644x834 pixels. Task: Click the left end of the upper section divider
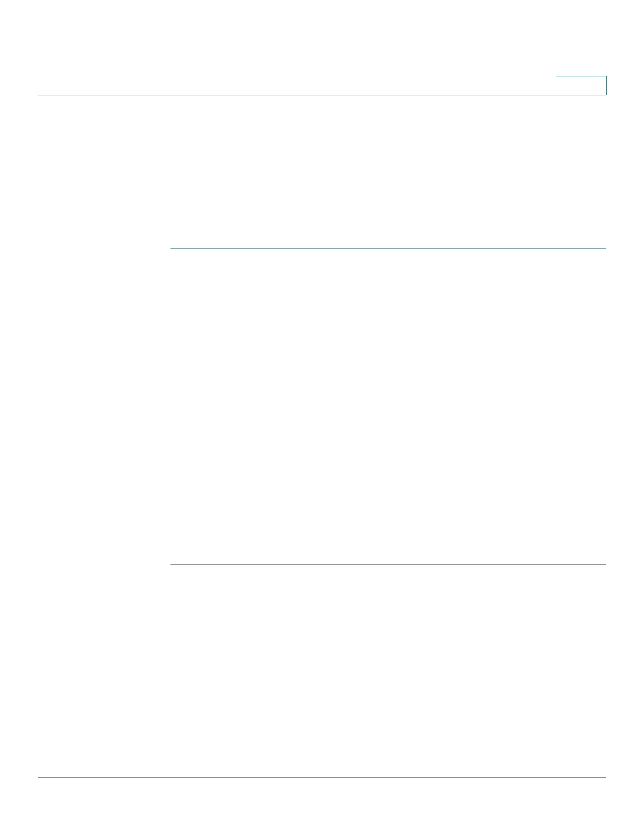coord(174,248)
